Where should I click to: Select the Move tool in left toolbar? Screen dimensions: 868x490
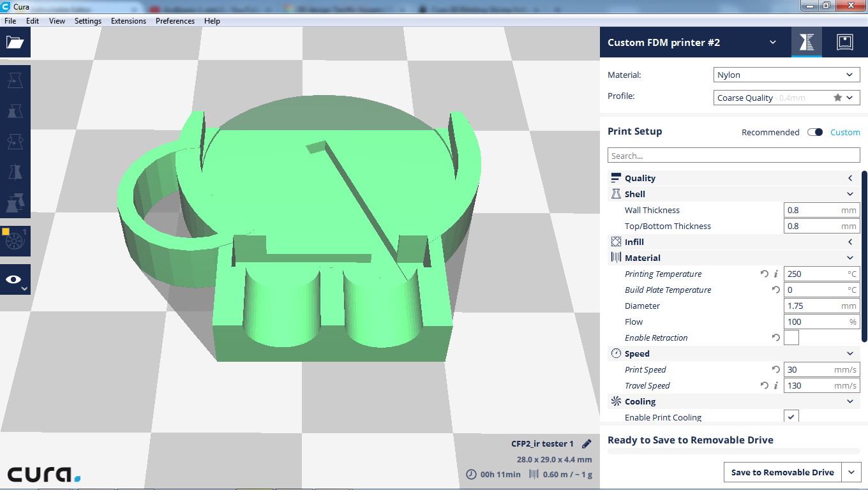pos(15,80)
